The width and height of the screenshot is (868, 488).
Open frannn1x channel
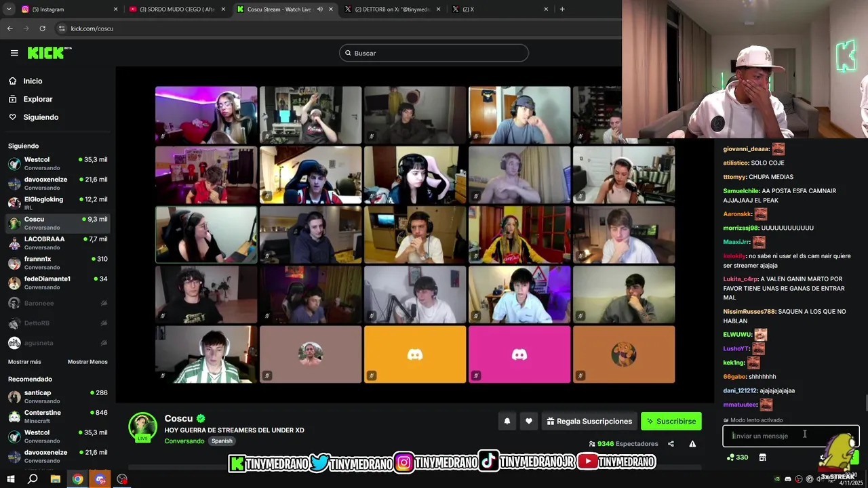coord(58,262)
